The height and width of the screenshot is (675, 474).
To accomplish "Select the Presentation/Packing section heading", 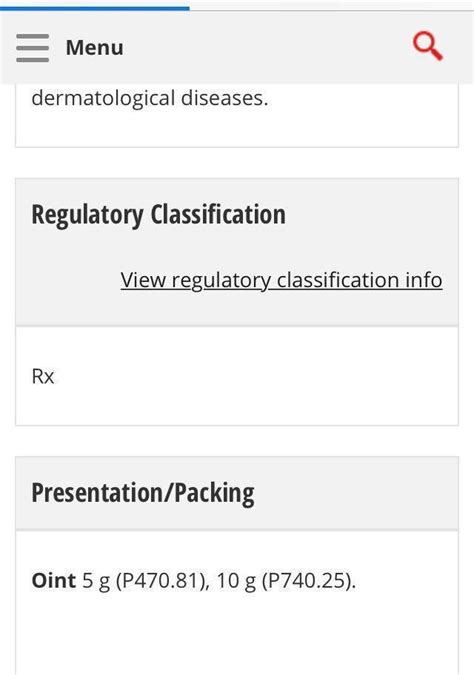I will tap(143, 492).
